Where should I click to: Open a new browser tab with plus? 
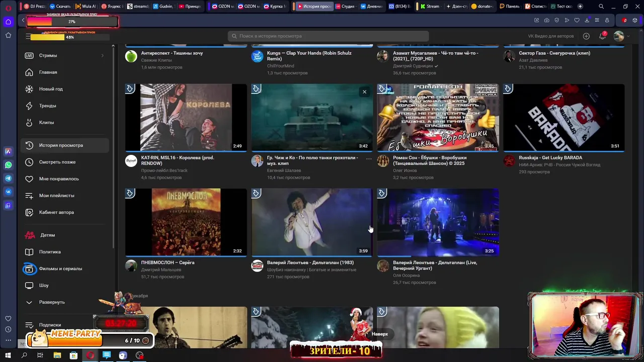(x=580, y=7)
